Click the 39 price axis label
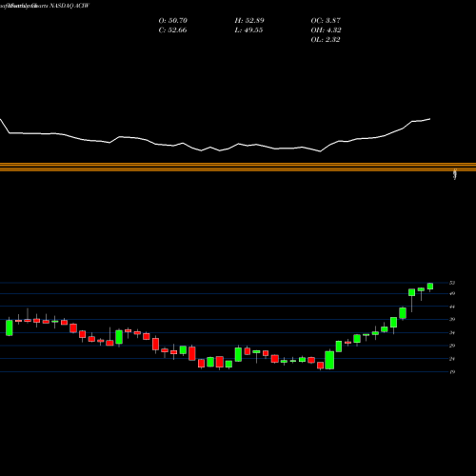476x476 pixels. pos(452,320)
